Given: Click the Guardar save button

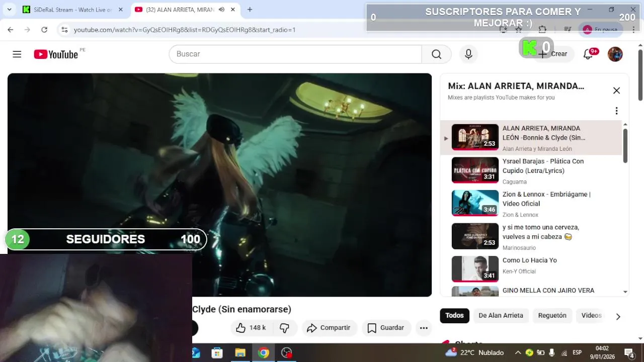Looking at the screenshot, I should tap(386, 328).
